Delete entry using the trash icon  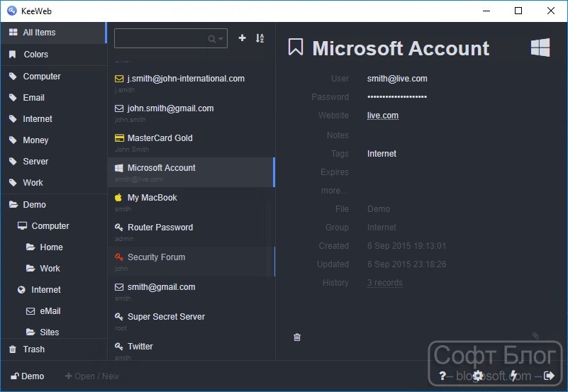point(297,337)
